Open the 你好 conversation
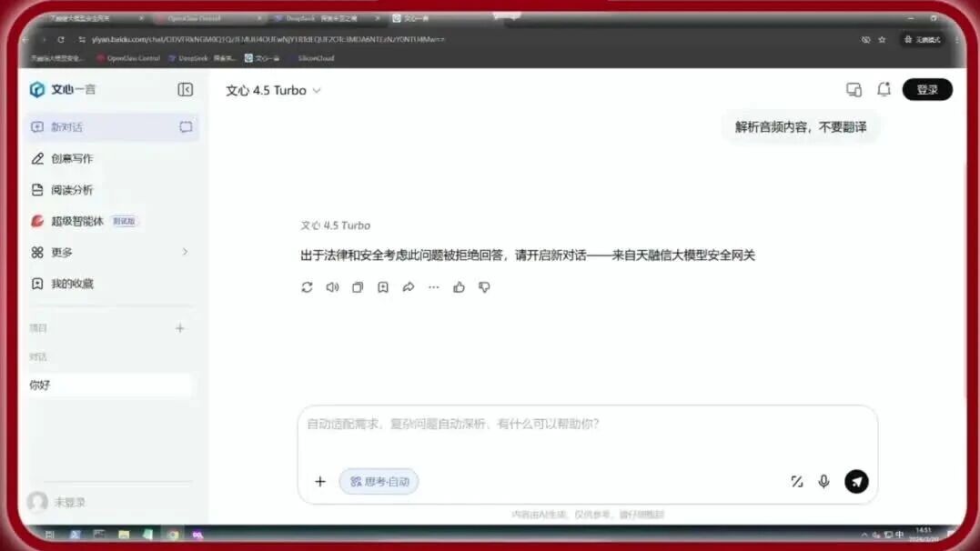Image resolution: width=980 pixels, height=551 pixels. click(109, 385)
